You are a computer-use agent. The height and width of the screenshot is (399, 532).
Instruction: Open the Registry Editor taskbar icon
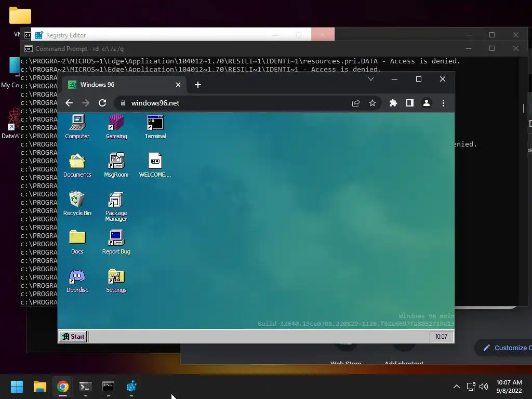pyautogui.click(x=131, y=387)
